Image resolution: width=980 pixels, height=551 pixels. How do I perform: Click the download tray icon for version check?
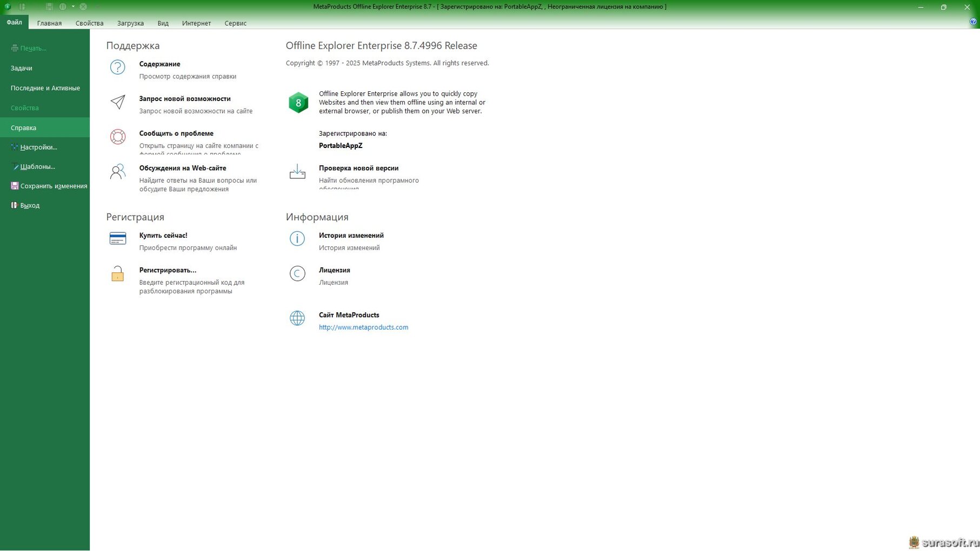click(297, 172)
